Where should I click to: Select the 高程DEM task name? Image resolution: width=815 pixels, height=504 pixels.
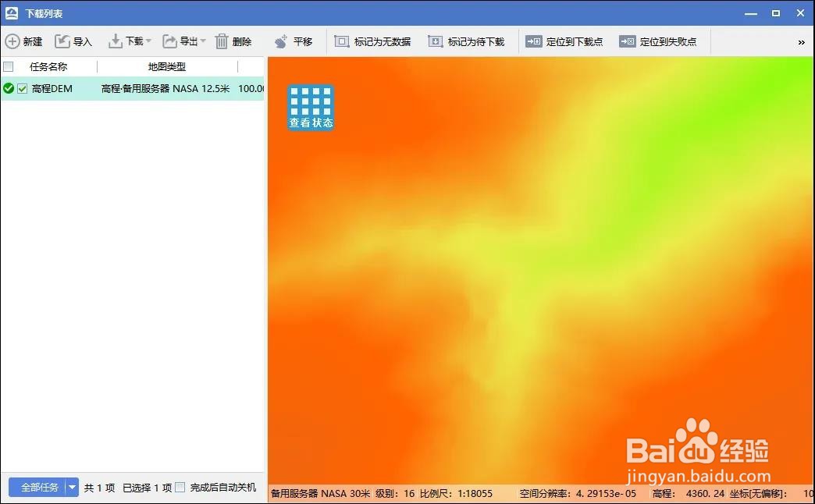click(52, 89)
